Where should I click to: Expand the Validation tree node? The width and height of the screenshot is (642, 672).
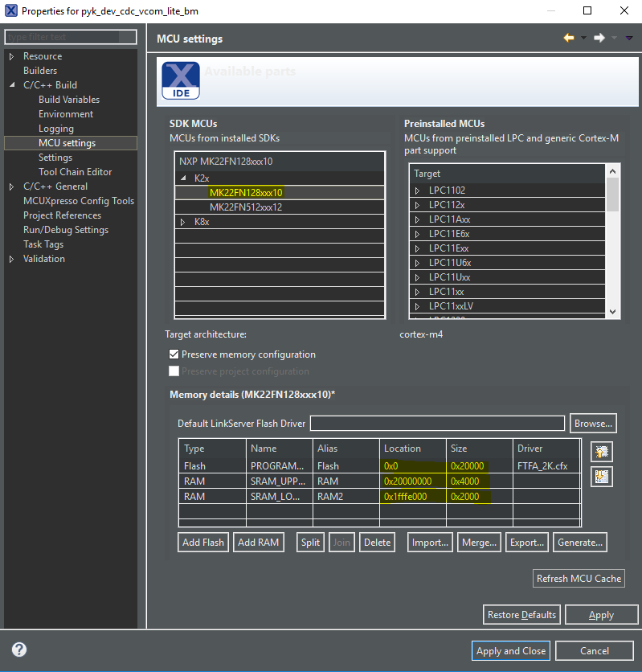point(11,260)
